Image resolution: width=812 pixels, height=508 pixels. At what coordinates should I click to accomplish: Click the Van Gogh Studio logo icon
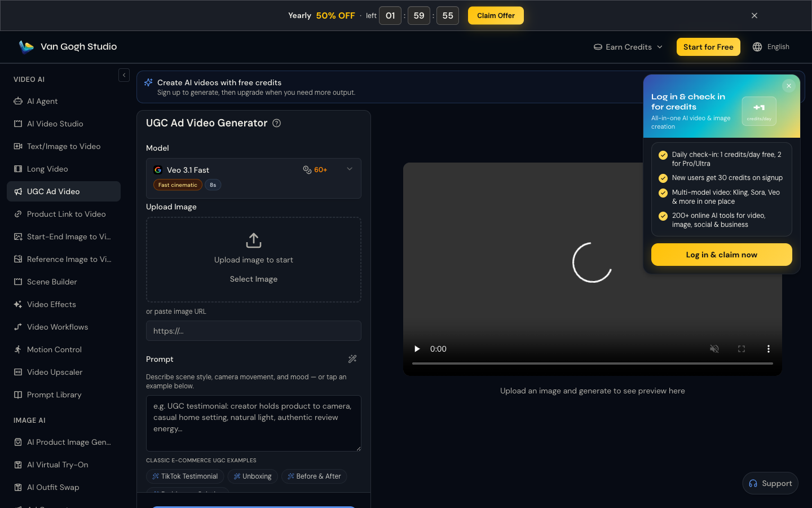click(26, 47)
